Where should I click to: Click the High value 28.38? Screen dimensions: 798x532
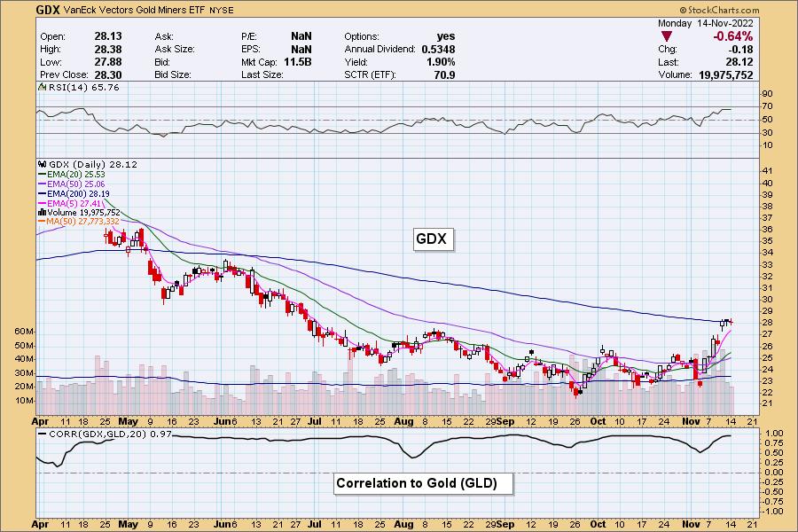pyautogui.click(x=108, y=49)
